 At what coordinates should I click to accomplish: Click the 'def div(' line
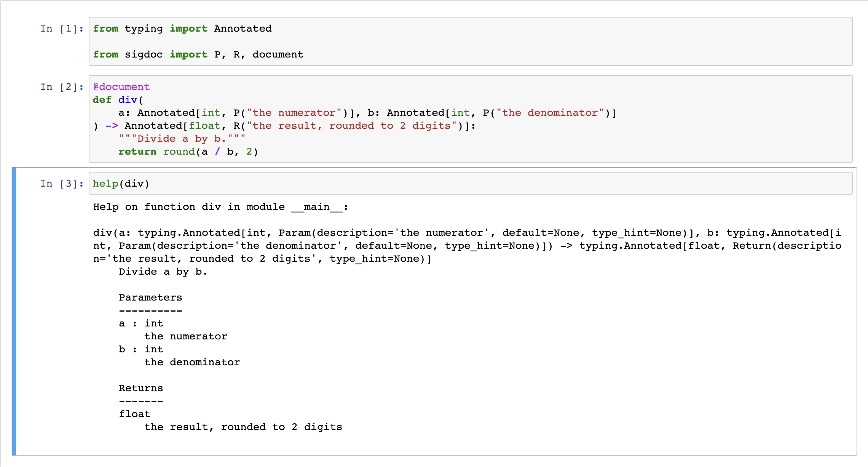(x=118, y=100)
